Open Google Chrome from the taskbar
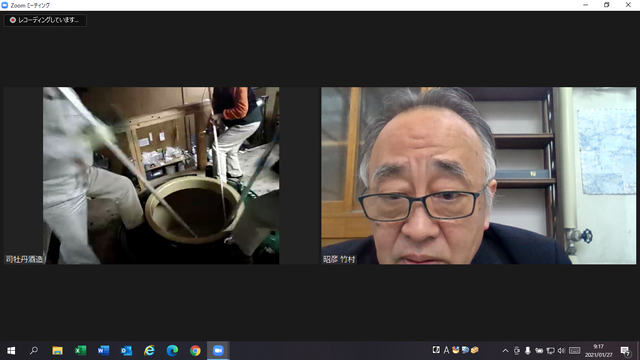 coord(195,351)
